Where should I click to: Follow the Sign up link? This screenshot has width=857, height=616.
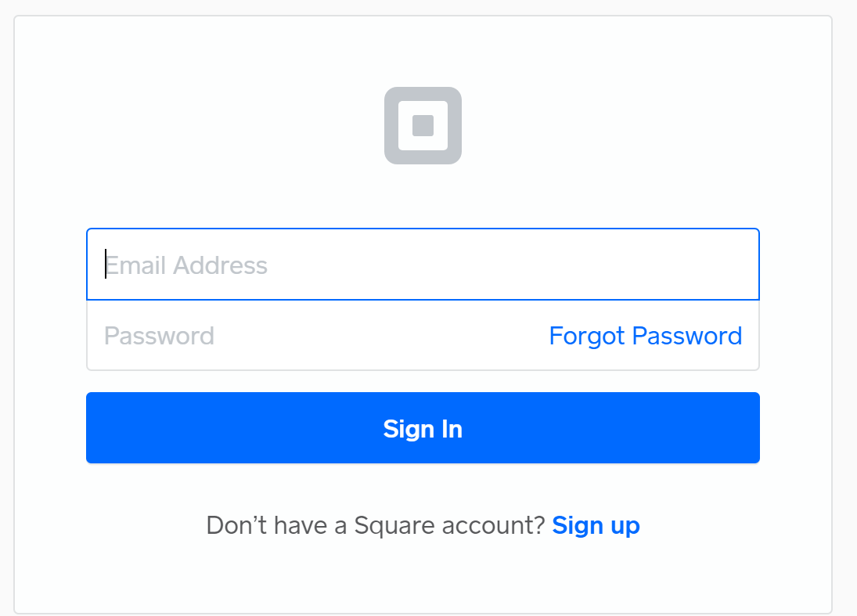pos(596,525)
